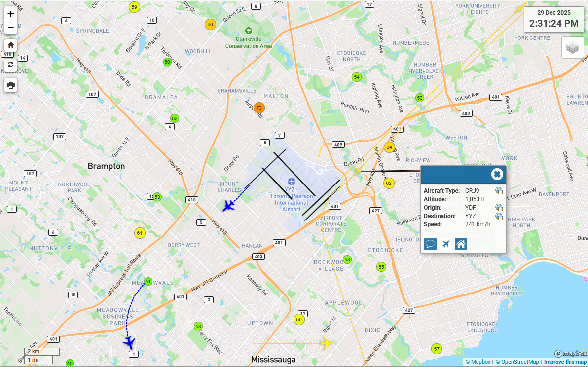
Task: Refresh the flight map data
Action: tap(11, 65)
